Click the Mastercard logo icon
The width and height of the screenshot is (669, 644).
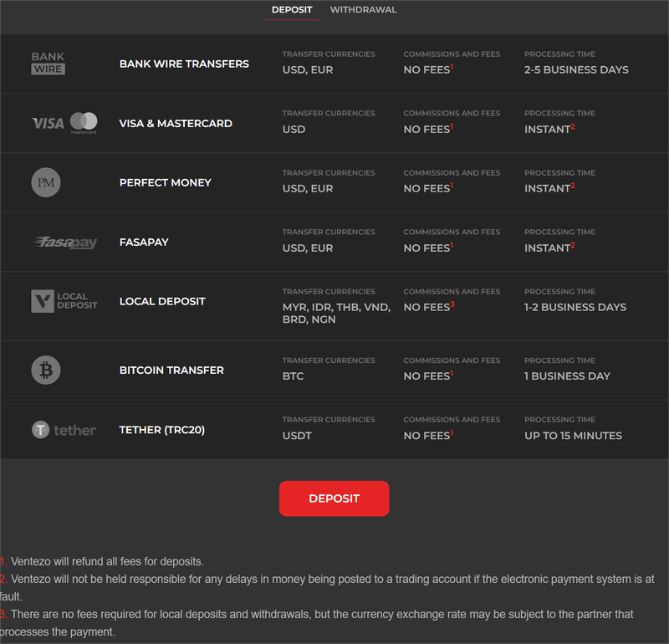pos(84,122)
